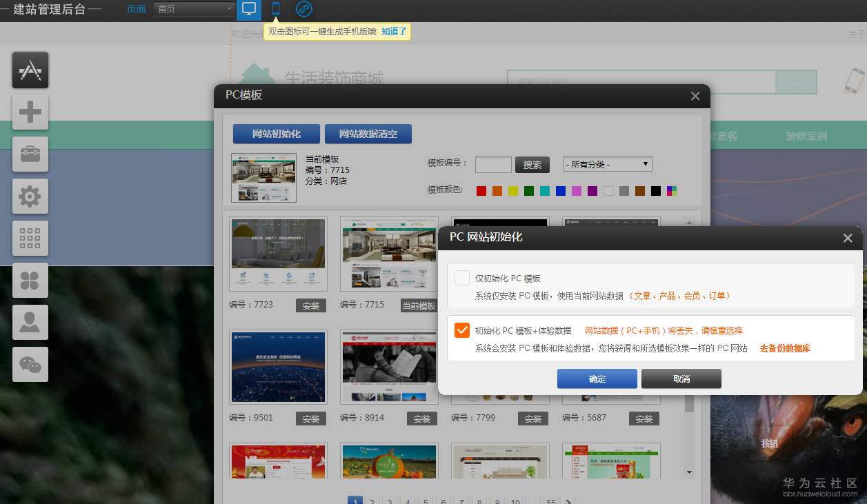
Task: Open template 7715 thumbnail in list
Action: pos(389,254)
